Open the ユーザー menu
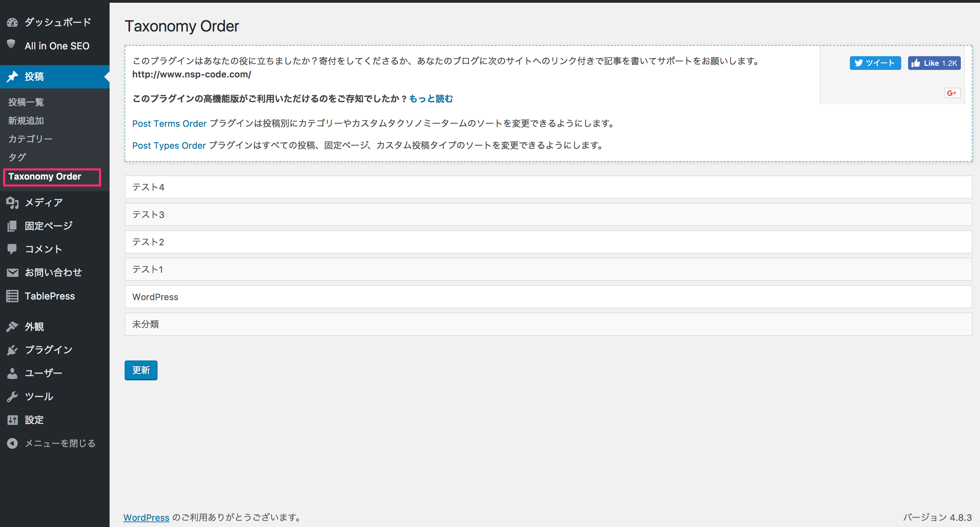 tap(55, 373)
